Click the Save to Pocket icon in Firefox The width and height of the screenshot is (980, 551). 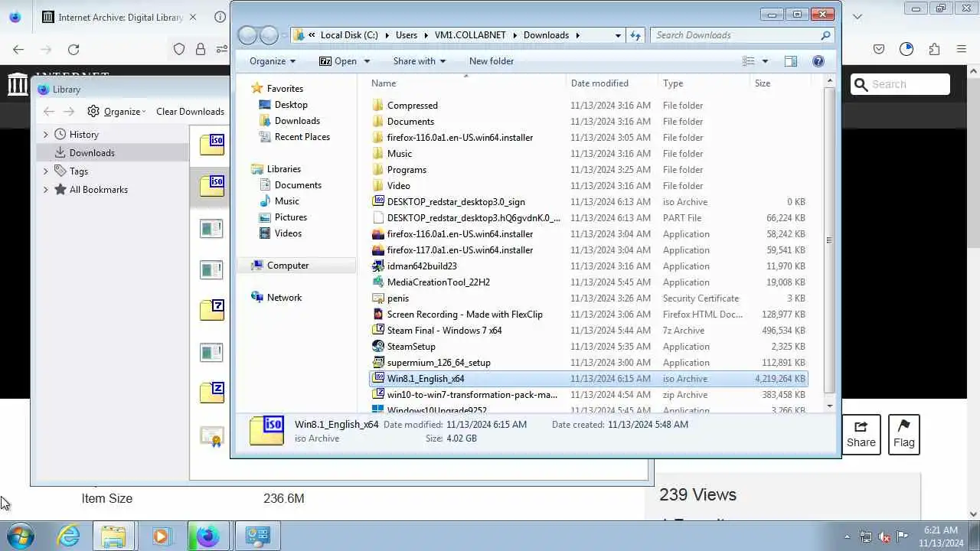[879, 49]
